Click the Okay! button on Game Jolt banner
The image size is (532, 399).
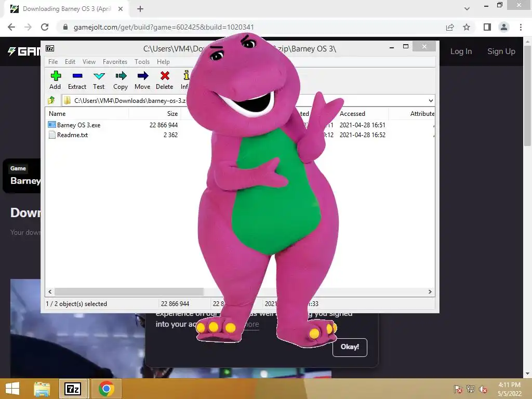tap(350, 347)
